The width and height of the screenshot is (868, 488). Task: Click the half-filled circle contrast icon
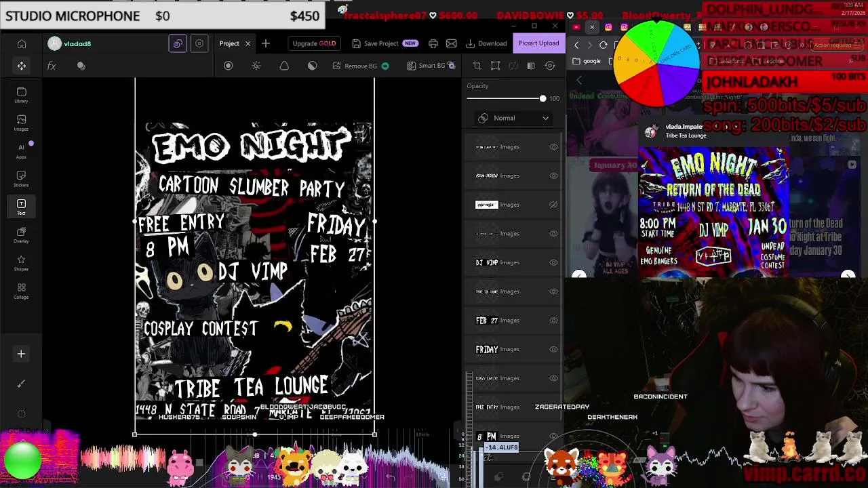312,66
